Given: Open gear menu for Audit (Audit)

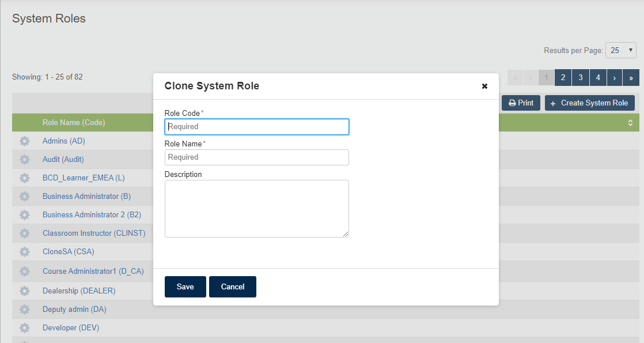Looking at the screenshot, I should click(25, 160).
